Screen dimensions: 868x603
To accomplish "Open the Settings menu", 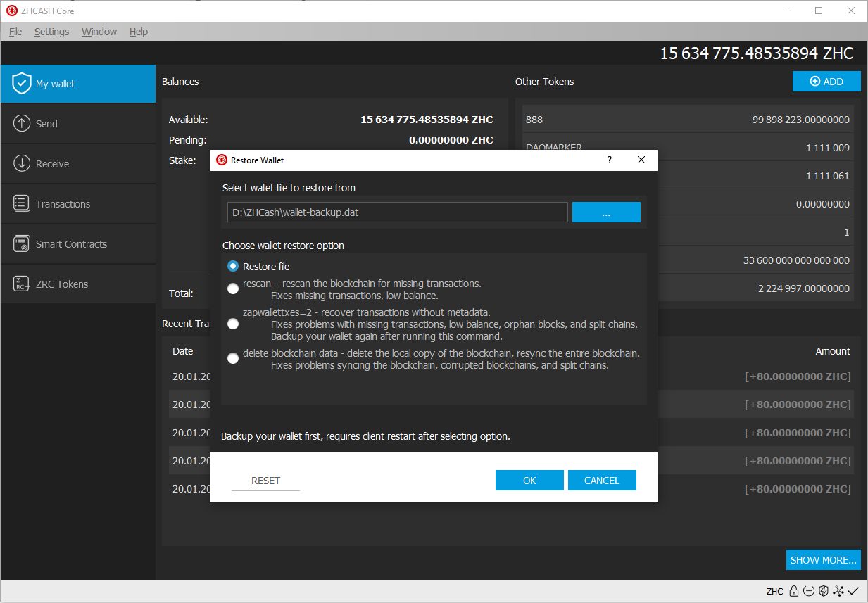I will (x=51, y=32).
